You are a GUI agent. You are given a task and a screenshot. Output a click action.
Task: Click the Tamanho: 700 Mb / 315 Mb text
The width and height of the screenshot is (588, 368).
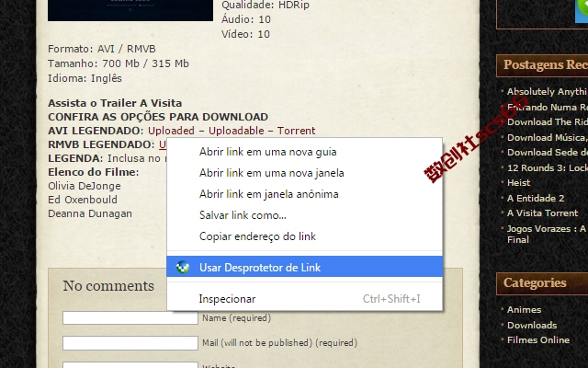coord(119,63)
